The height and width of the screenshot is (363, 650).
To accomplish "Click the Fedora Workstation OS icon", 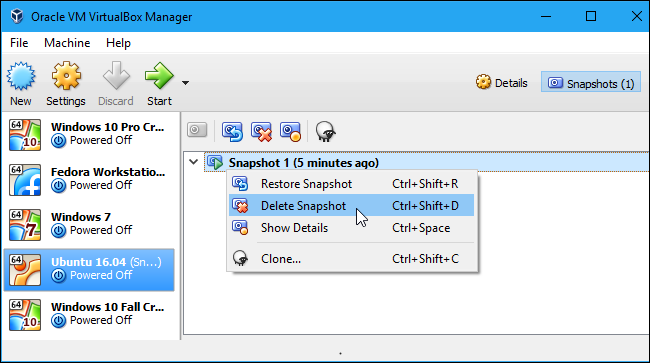I will click(25, 180).
